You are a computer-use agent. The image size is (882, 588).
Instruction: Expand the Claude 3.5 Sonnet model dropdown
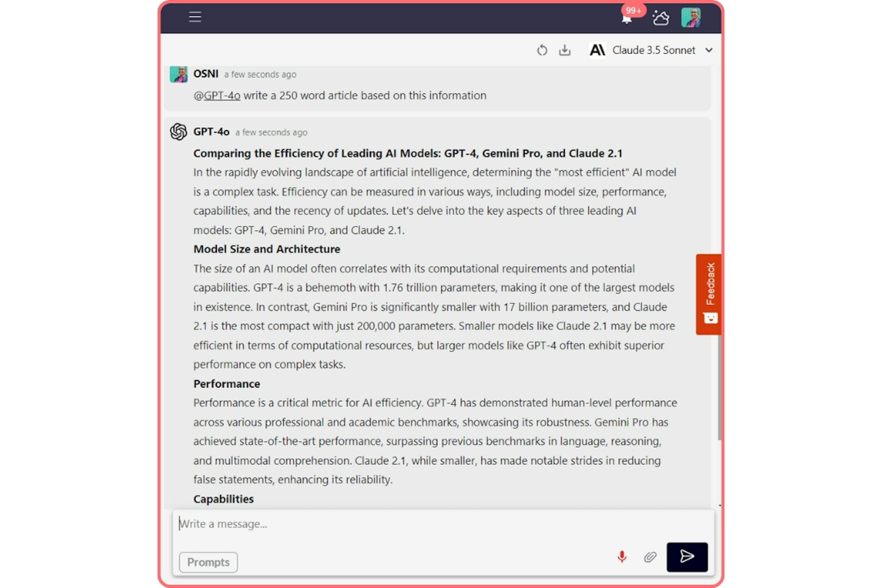[x=708, y=50]
